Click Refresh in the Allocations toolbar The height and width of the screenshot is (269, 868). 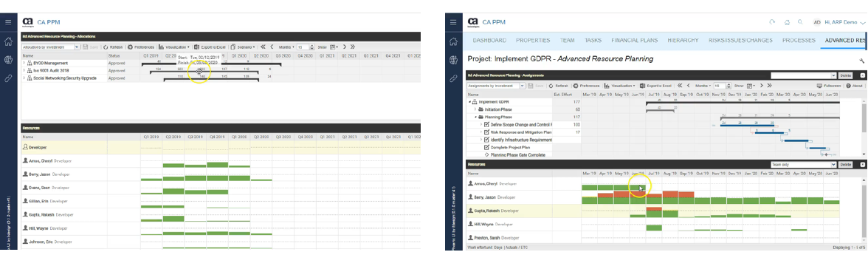(x=112, y=47)
